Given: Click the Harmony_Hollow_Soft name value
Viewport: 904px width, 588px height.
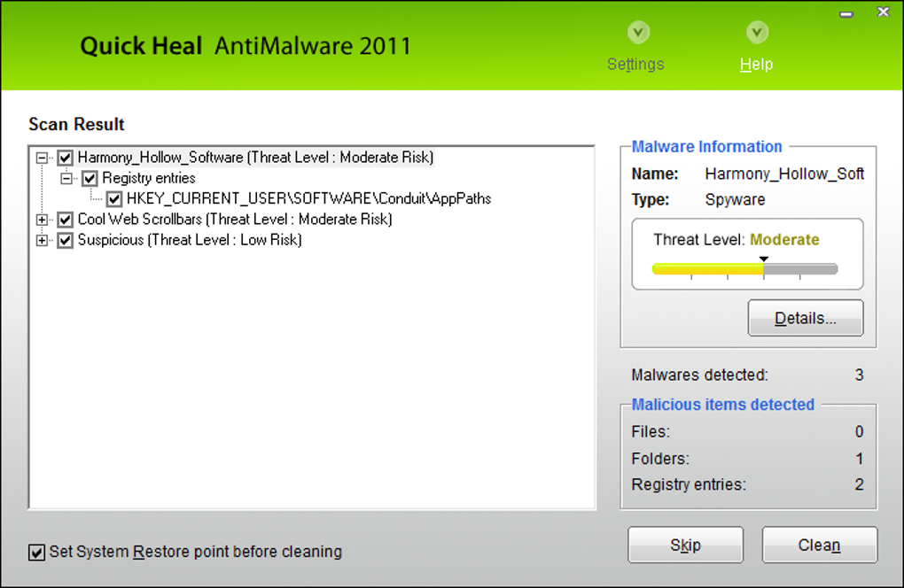Looking at the screenshot, I should point(784,174).
